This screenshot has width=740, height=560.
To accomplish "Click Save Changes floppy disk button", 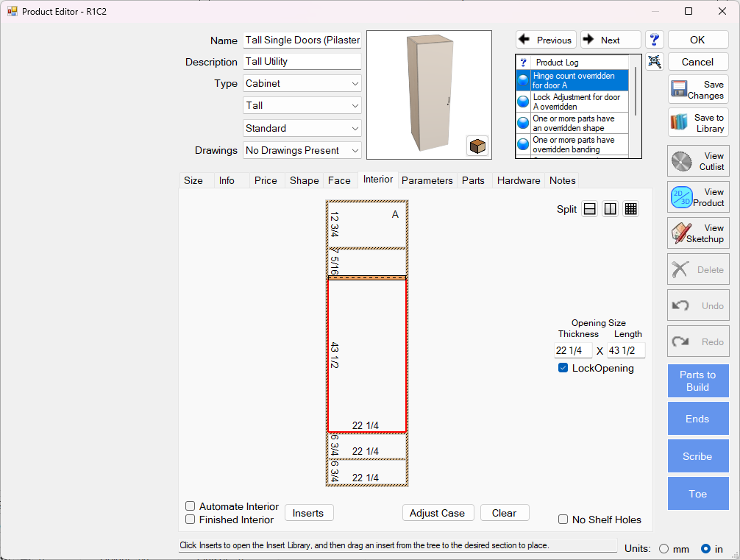I will click(x=698, y=90).
